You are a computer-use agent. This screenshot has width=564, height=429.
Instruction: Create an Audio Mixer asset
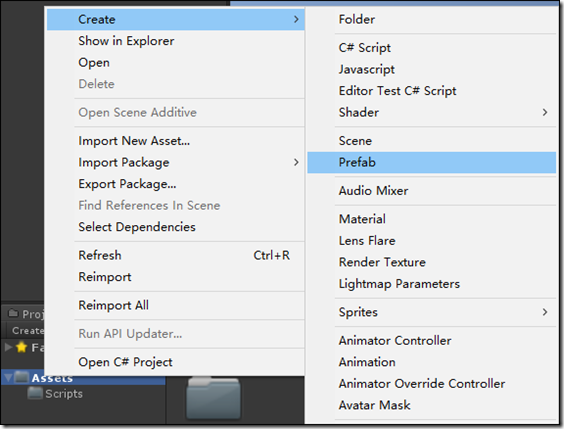pyautogui.click(x=432, y=191)
